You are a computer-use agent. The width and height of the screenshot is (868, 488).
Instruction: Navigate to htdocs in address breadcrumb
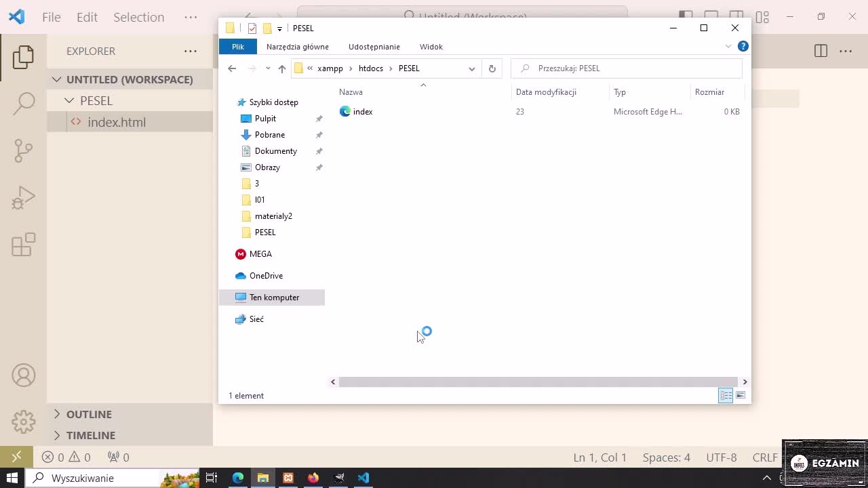pos(370,68)
